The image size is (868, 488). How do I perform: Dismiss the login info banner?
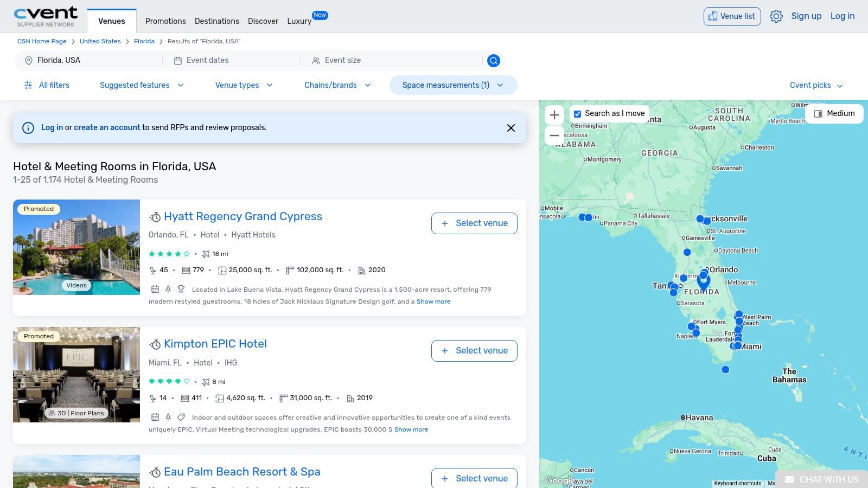tap(510, 128)
